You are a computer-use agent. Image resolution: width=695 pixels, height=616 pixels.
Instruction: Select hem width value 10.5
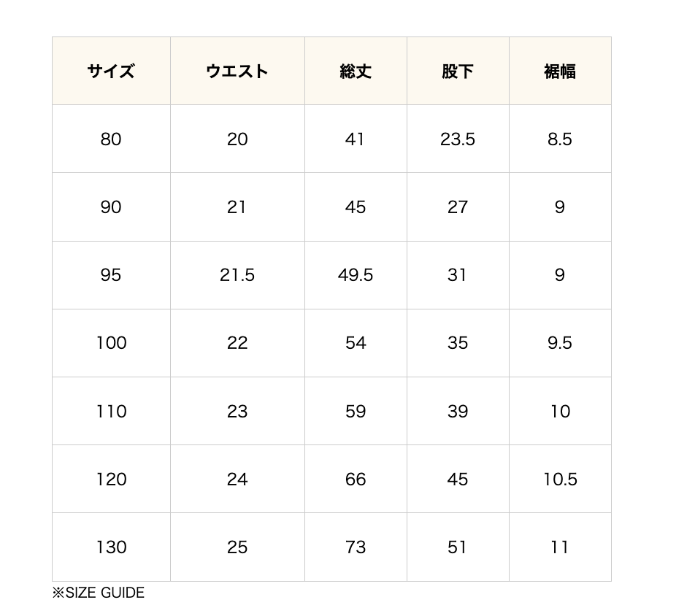[560, 480]
